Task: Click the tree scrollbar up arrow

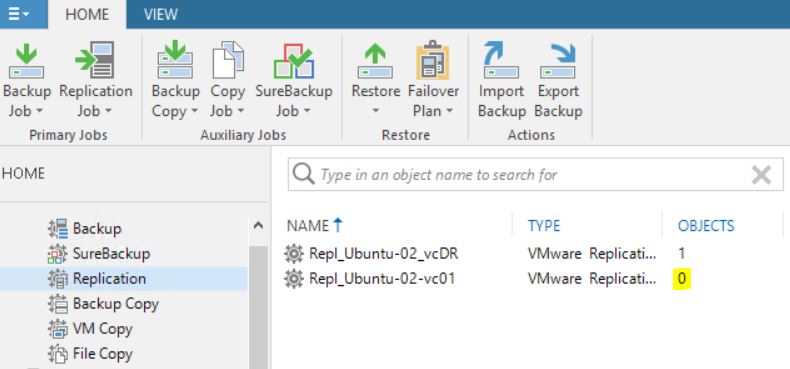Action: point(258,225)
